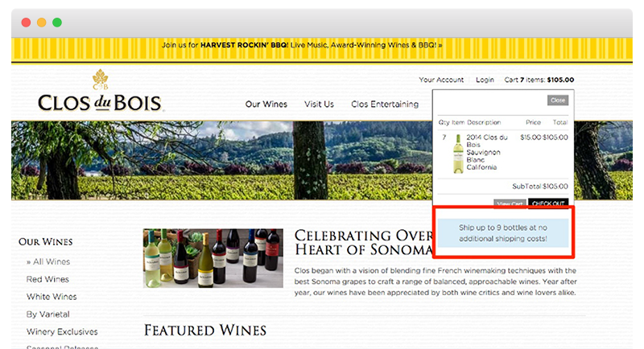Click the Clos du Bois logo
Viewport: 644px width, 349px height.
[101, 103]
